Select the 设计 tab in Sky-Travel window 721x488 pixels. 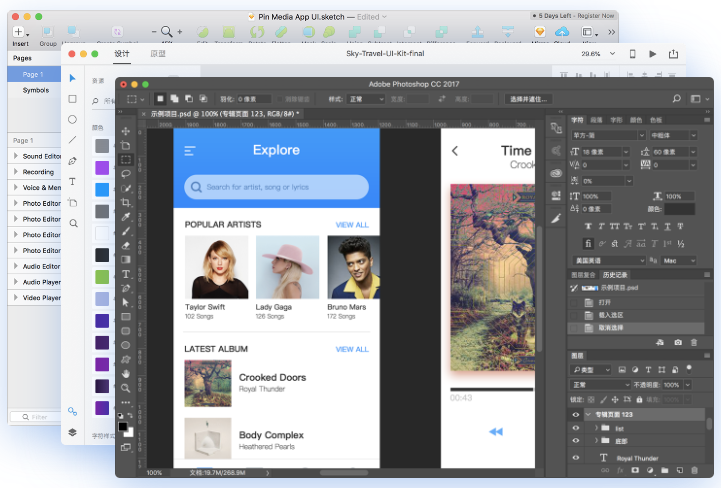122,54
